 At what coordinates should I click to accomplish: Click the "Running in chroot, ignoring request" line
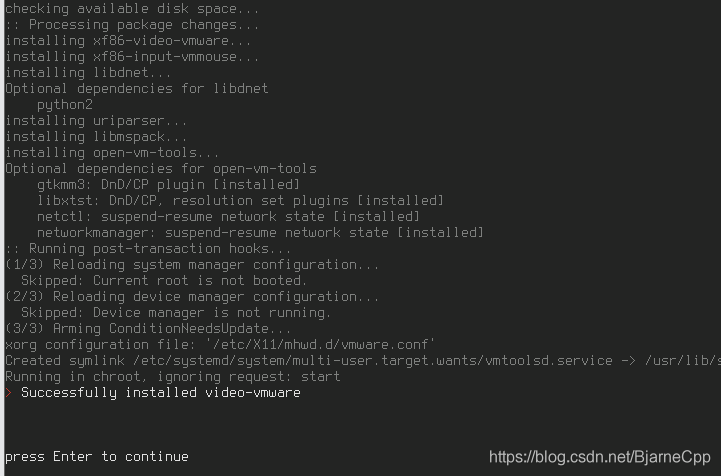click(x=173, y=377)
